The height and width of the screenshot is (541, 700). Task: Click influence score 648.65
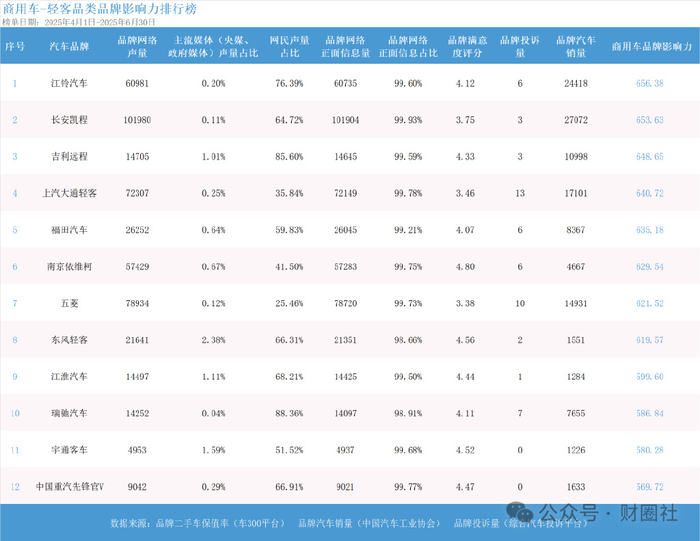pyautogui.click(x=650, y=156)
